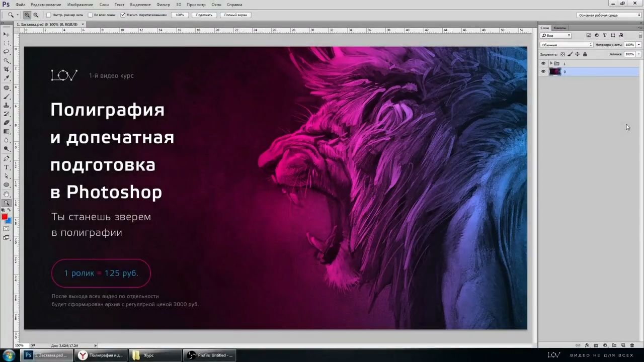Select the History Brush tool
The image size is (644, 362).
[7, 114]
